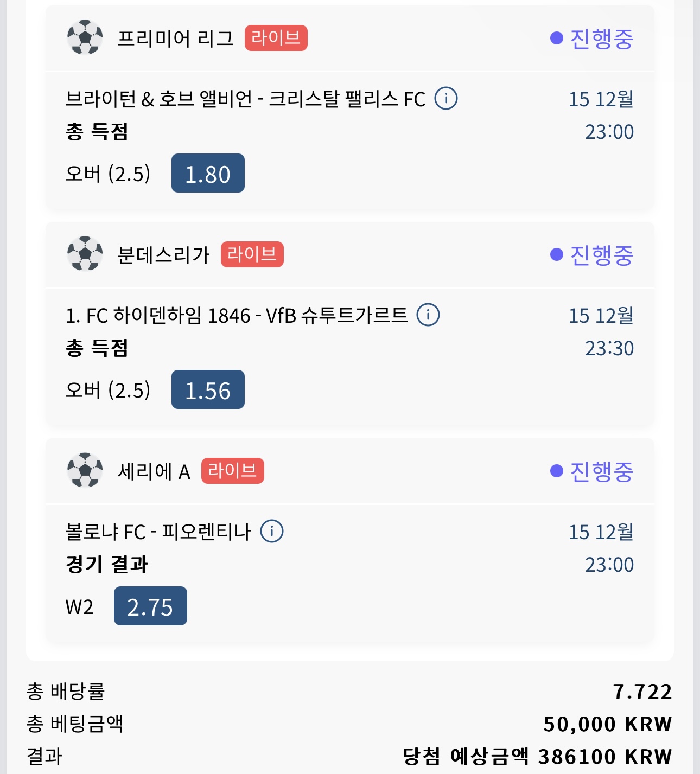This screenshot has width=700, height=774.
Task: Select the 1.56 odds button
Action: tap(208, 390)
